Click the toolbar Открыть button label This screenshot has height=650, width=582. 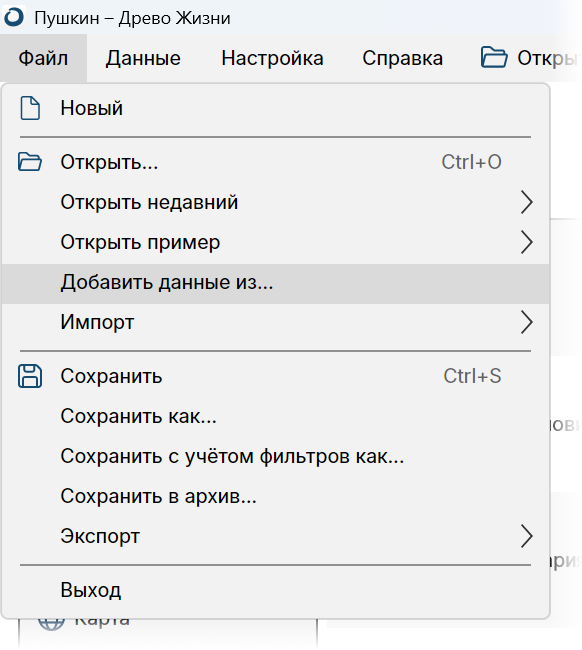(x=548, y=58)
